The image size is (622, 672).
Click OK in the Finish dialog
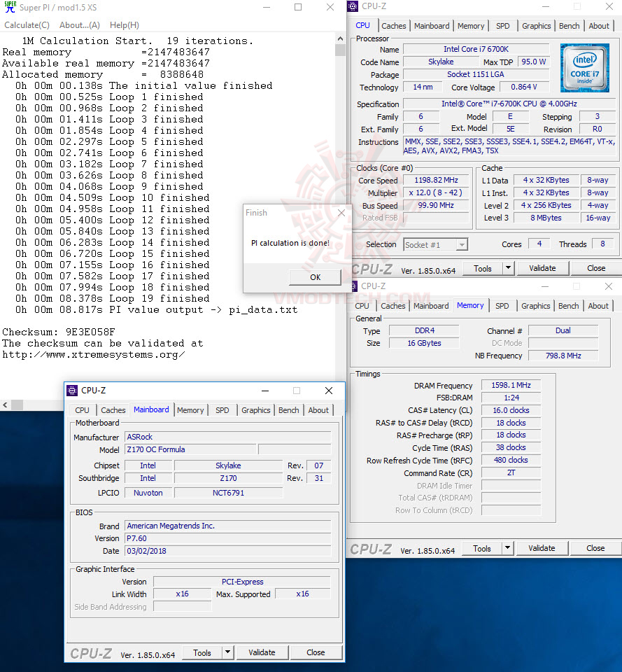[316, 277]
